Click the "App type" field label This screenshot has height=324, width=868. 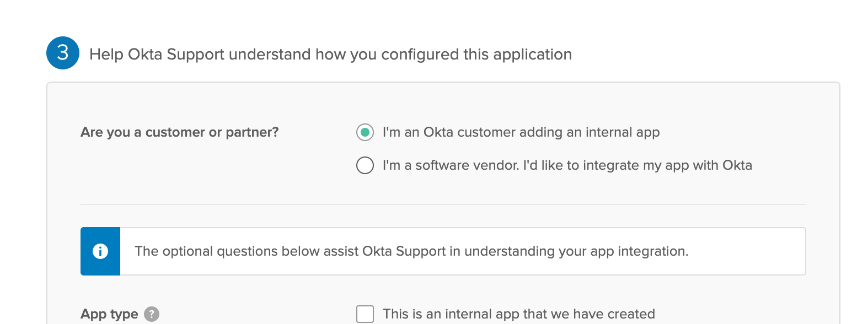[x=109, y=314]
